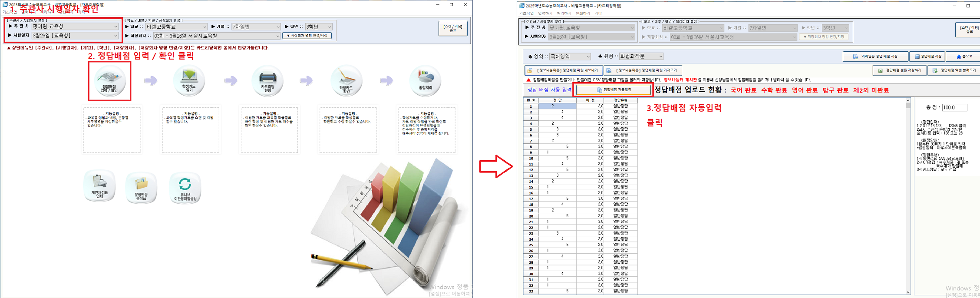Expand the 주관사 dropdown in left window

coord(115,26)
